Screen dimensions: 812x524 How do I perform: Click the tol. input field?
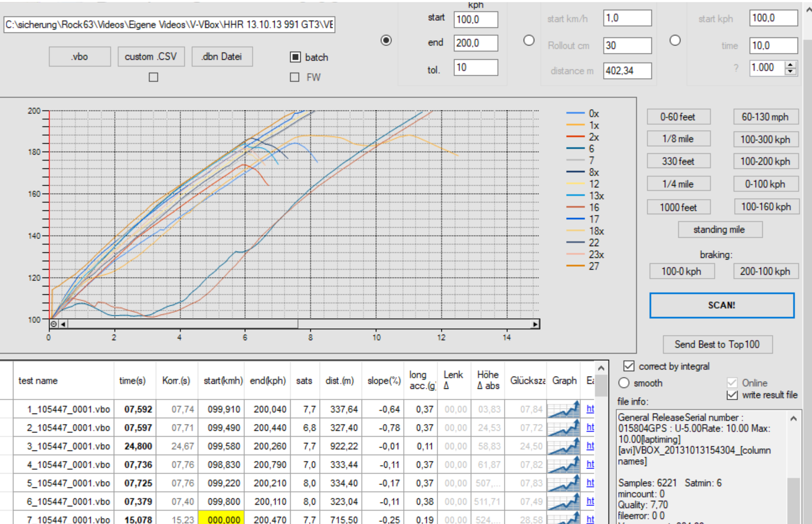click(475, 67)
